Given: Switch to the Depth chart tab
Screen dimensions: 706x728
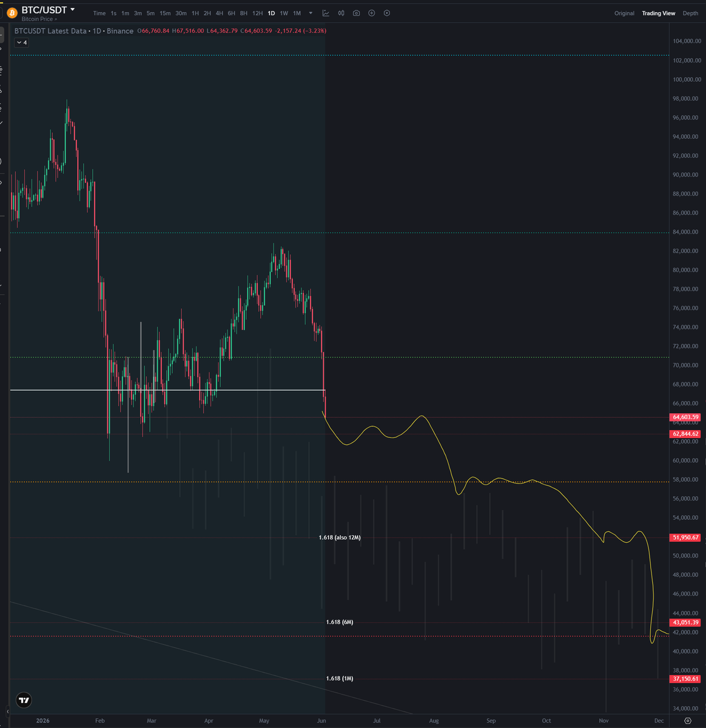Looking at the screenshot, I should click(690, 13).
